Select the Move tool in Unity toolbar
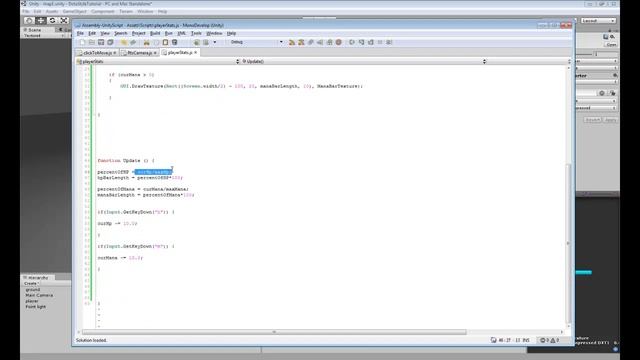The width and height of the screenshot is (640, 360). click(x=41, y=20)
